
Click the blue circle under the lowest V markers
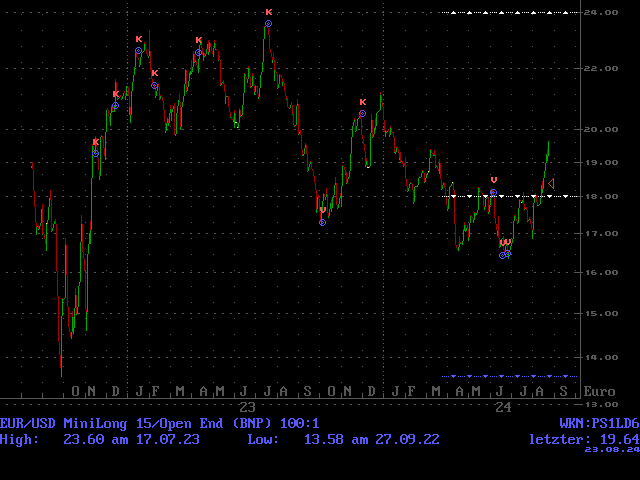505,254
